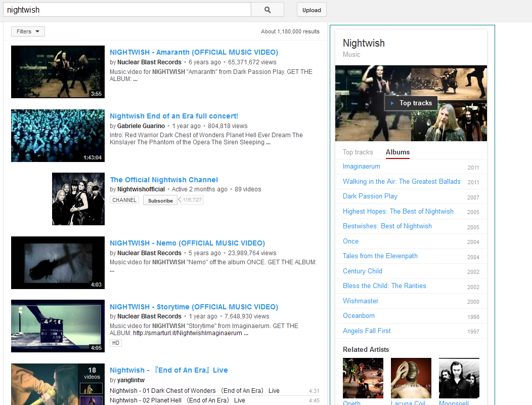
Task: Open the Wishmaster album
Action: coord(361,301)
